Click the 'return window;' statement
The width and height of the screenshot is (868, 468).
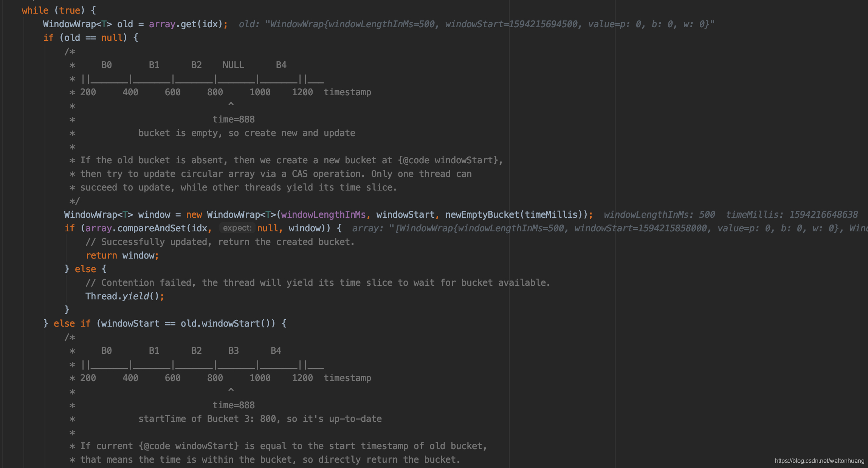(x=122, y=256)
